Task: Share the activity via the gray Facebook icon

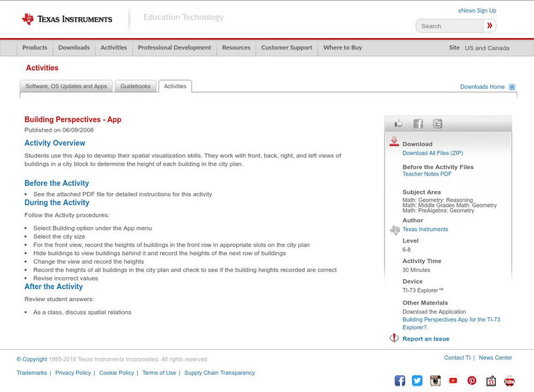Action: coord(419,123)
